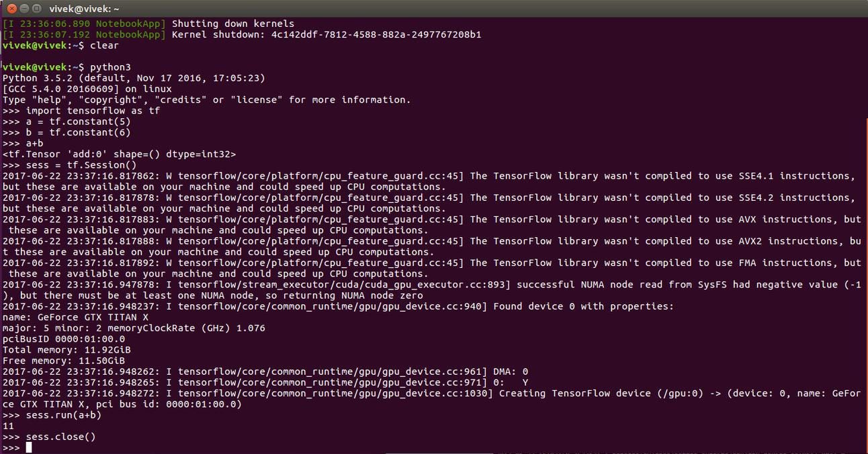This screenshot has width=868, height=454.
Task: Click the AVX instructions warning line
Action: (432, 224)
